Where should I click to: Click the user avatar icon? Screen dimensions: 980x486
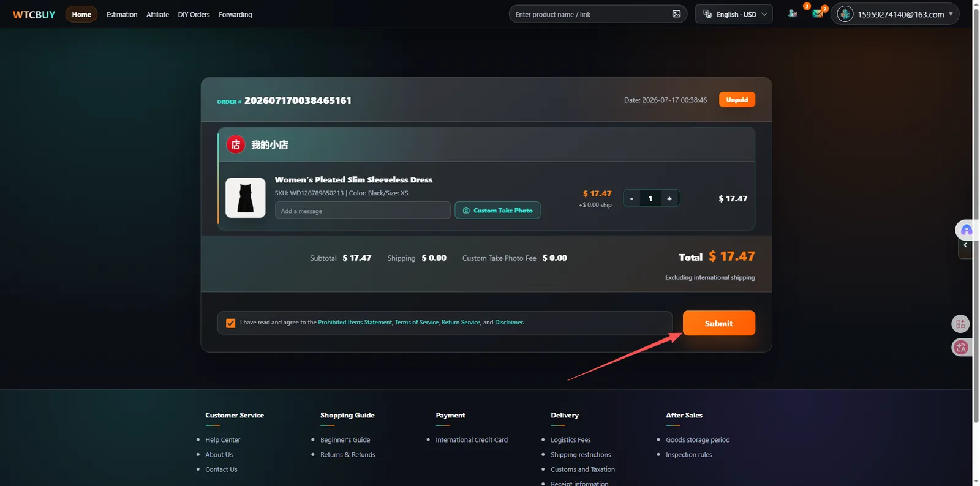click(845, 13)
